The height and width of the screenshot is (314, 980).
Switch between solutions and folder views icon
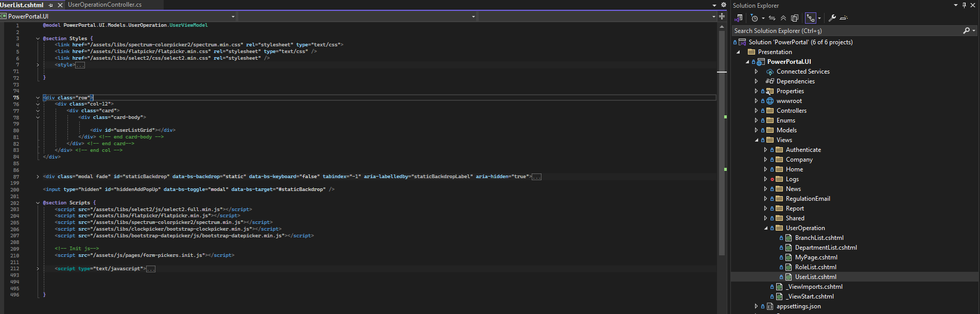739,18
